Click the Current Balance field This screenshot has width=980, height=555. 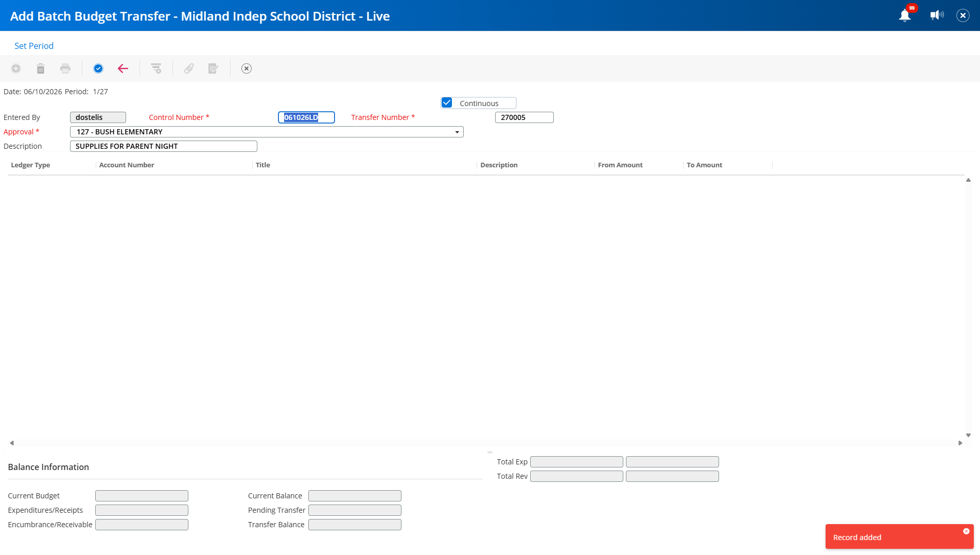355,496
